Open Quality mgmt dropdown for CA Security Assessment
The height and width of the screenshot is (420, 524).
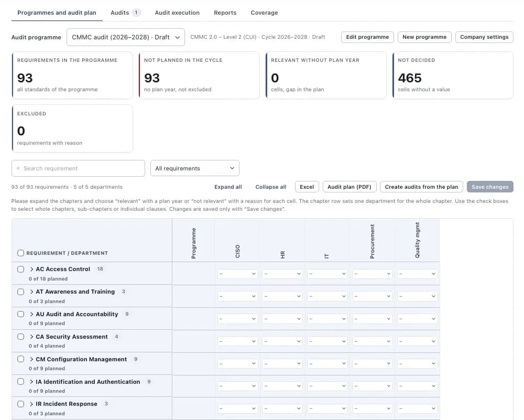pos(418,341)
